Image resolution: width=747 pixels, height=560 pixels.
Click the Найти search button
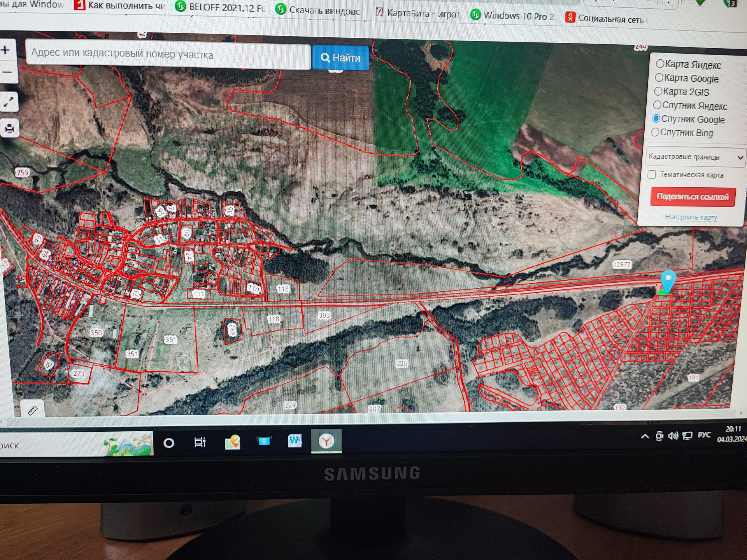(x=340, y=58)
